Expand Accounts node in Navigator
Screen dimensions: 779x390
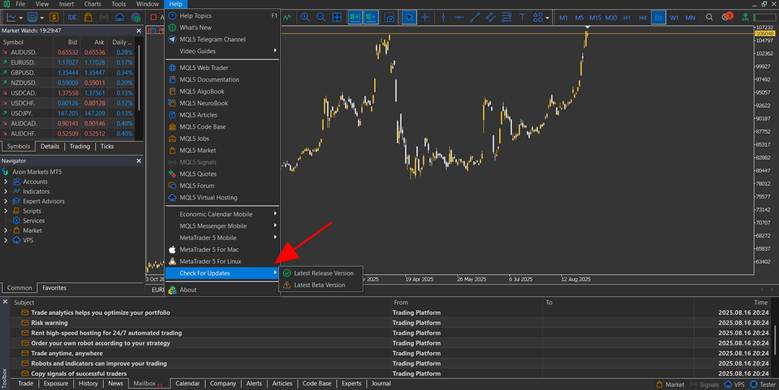(5, 182)
